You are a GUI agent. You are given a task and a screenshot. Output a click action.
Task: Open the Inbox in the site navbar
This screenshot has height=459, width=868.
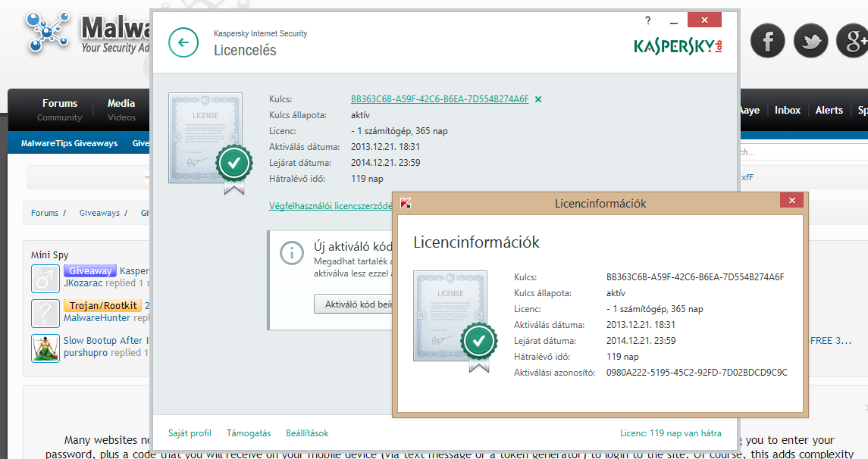point(787,110)
